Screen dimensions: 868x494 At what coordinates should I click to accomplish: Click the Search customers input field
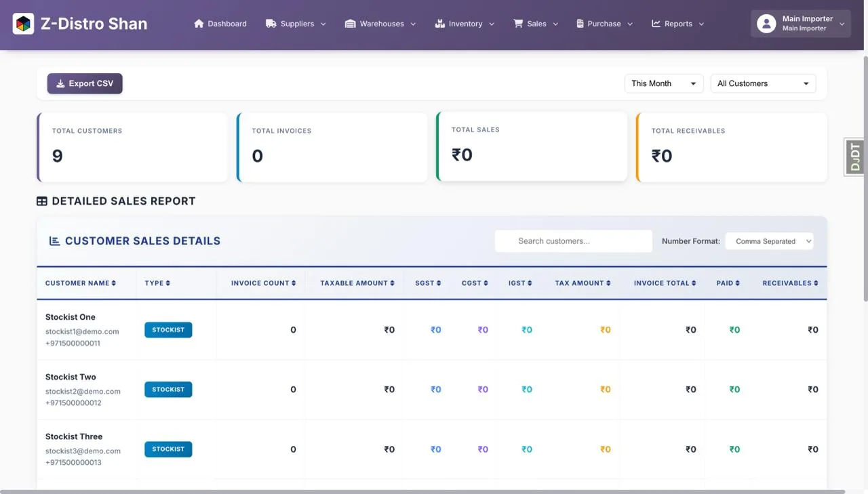pyautogui.click(x=574, y=241)
